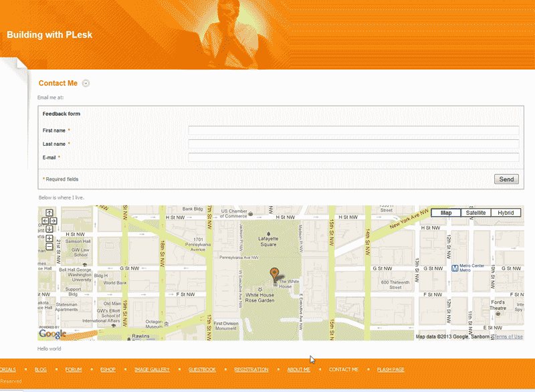Switch map to Hybrid view

coord(506,213)
